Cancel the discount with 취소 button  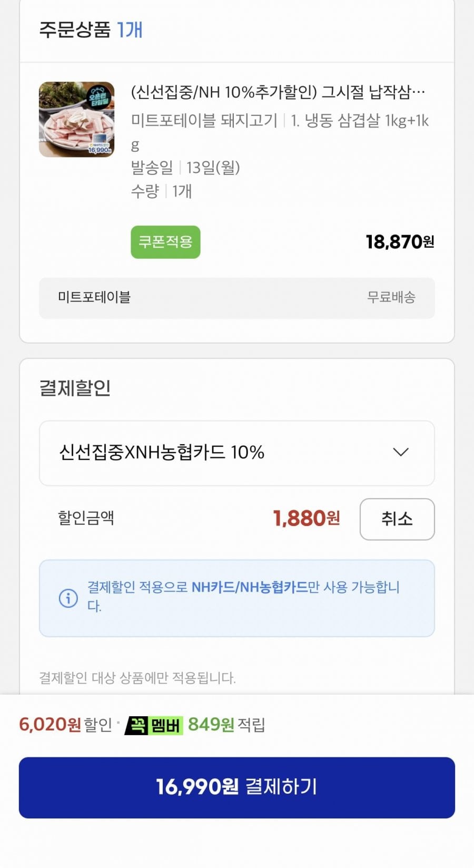397,519
